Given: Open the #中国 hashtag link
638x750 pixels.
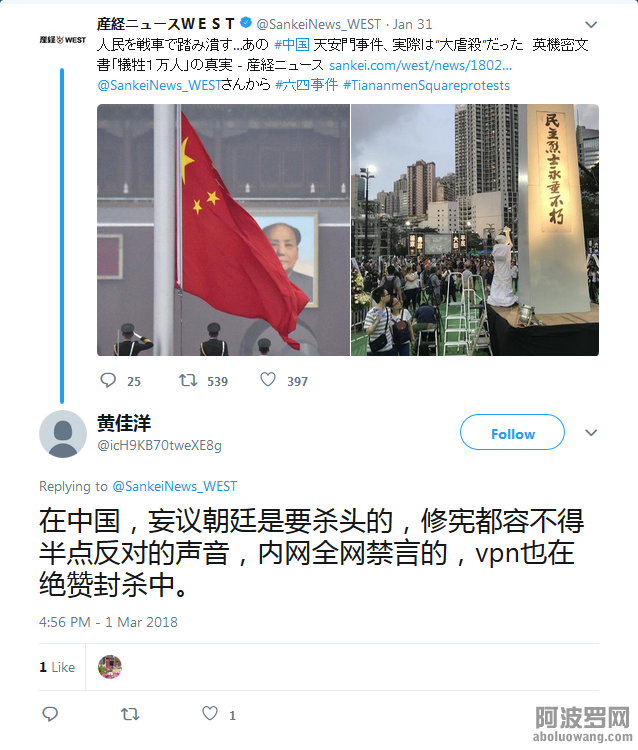Looking at the screenshot, I should pyautogui.click(x=292, y=44).
